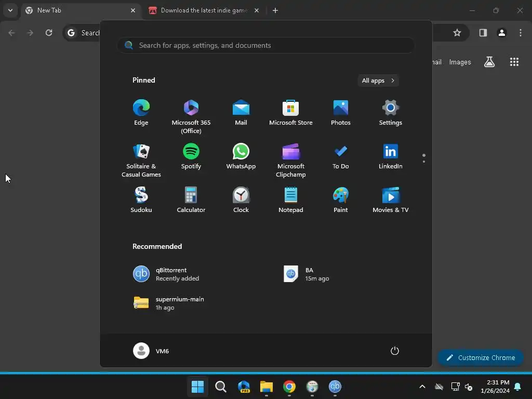Open the Chrome profile menu

click(x=501, y=33)
